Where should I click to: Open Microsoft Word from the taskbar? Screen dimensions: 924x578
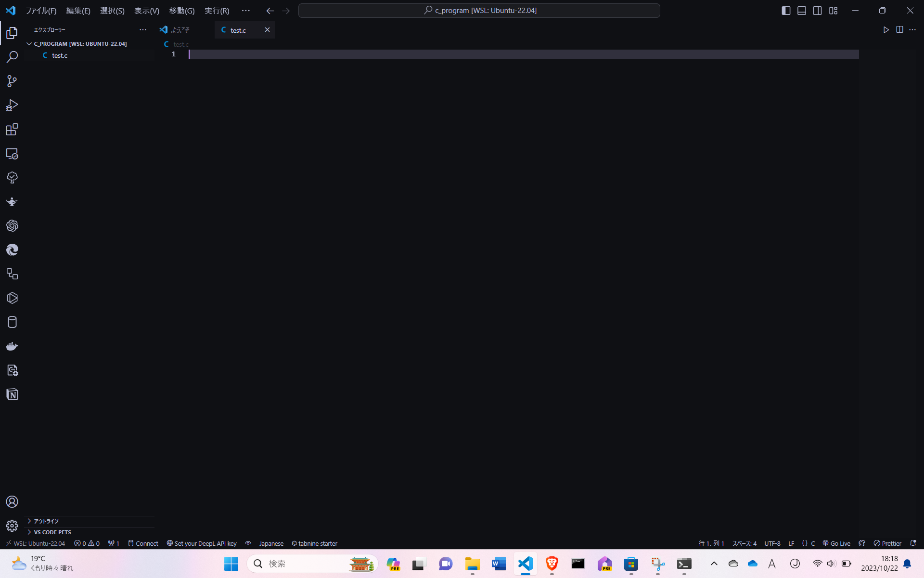[499, 564]
